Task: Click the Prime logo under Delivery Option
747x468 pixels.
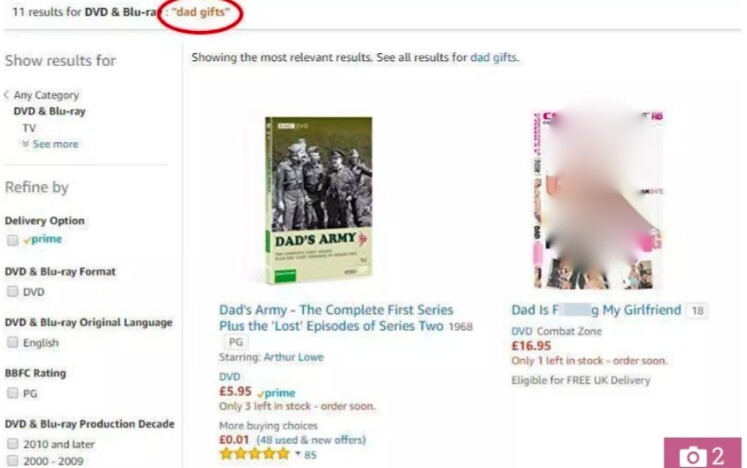Action: (43, 239)
